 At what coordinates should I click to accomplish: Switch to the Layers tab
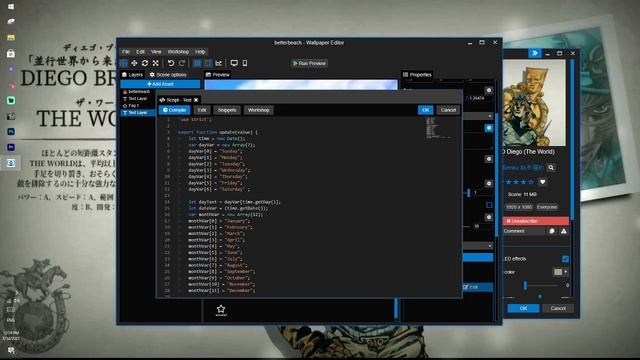coord(132,75)
